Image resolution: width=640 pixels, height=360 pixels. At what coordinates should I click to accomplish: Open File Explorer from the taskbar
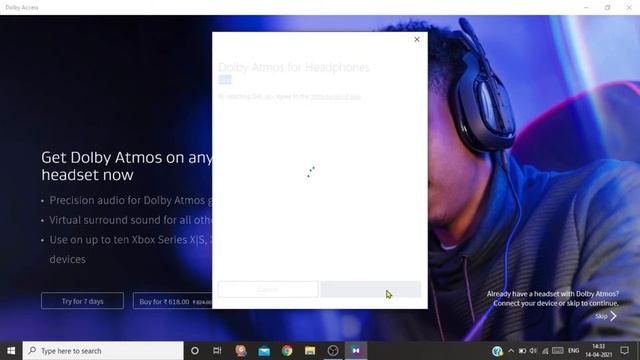pyautogui.click(x=310, y=351)
